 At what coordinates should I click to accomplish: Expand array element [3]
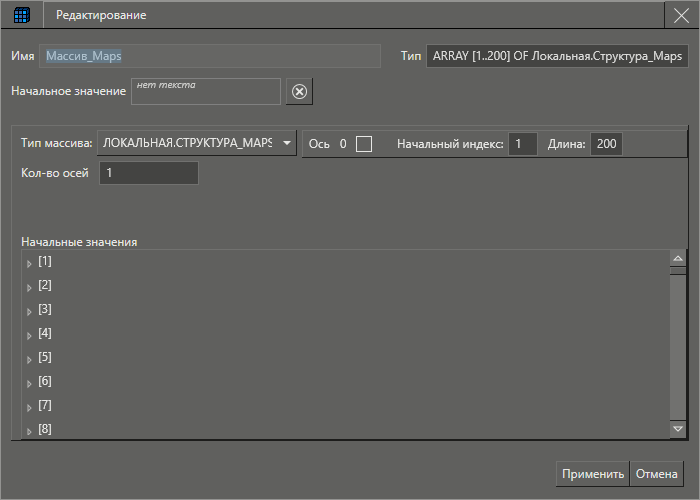pos(29,311)
